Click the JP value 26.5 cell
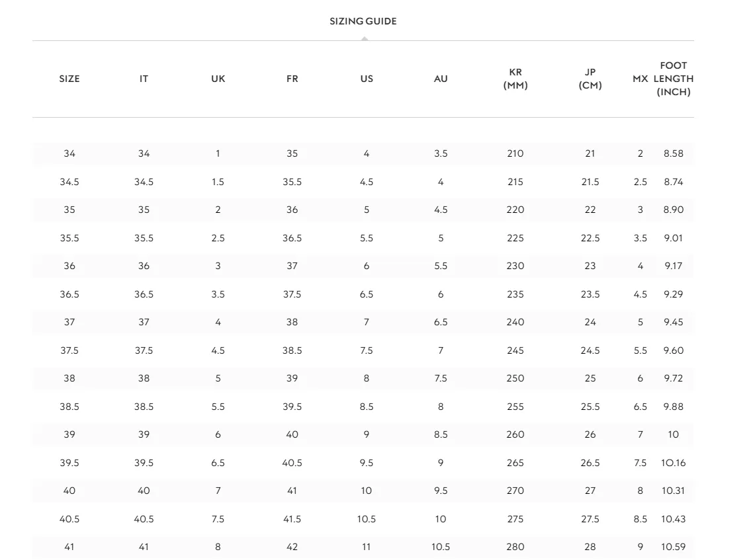 tap(590, 463)
